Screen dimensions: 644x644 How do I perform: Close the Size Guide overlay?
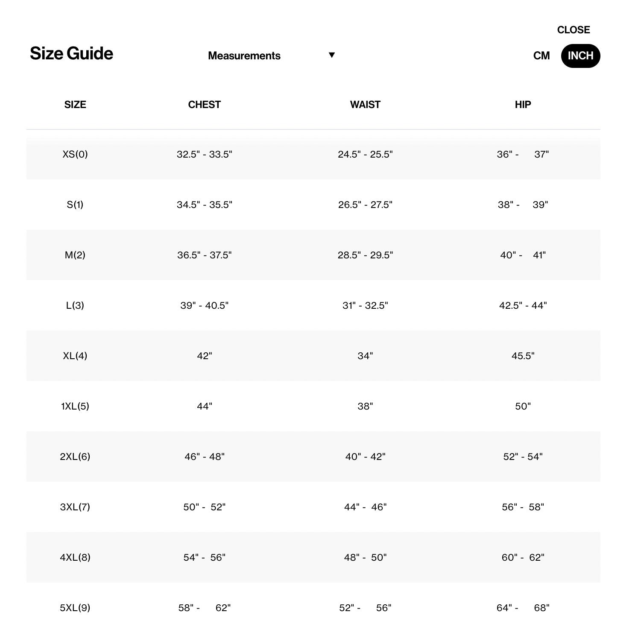[x=573, y=30]
